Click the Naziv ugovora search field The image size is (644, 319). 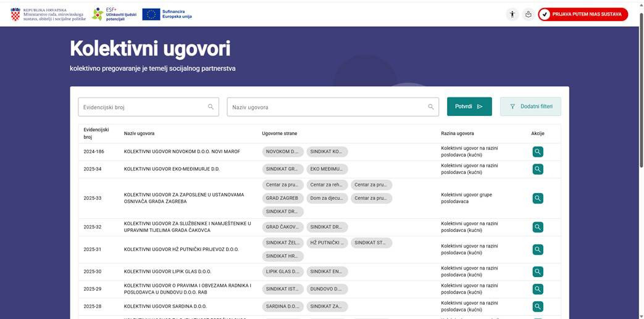(327, 107)
